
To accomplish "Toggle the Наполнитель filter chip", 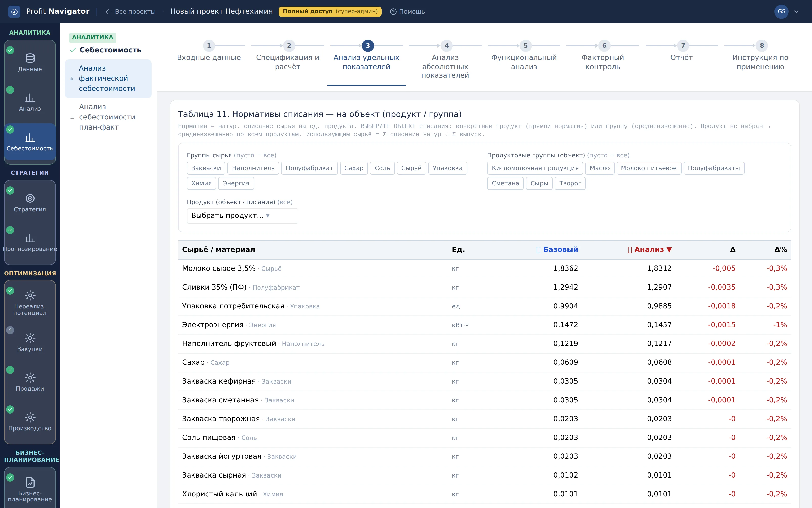I will [253, 168].
